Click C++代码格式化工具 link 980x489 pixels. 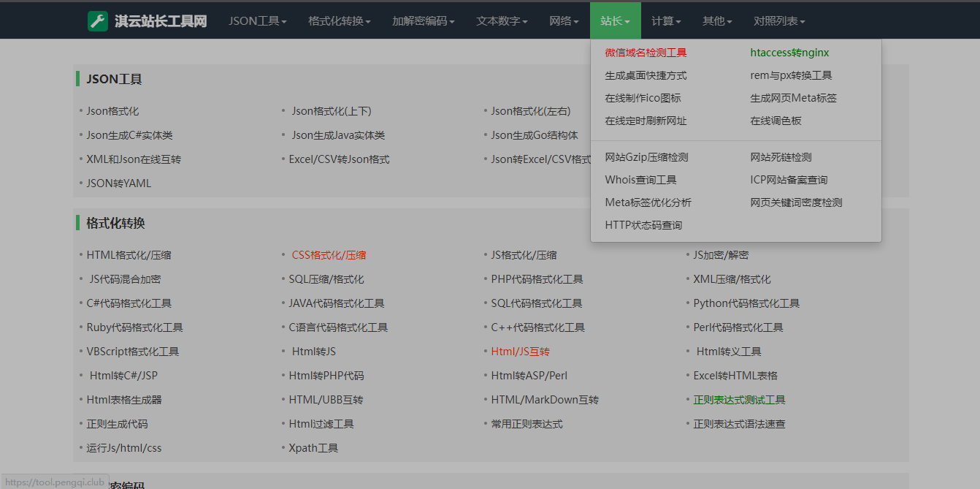click(537, 327)
